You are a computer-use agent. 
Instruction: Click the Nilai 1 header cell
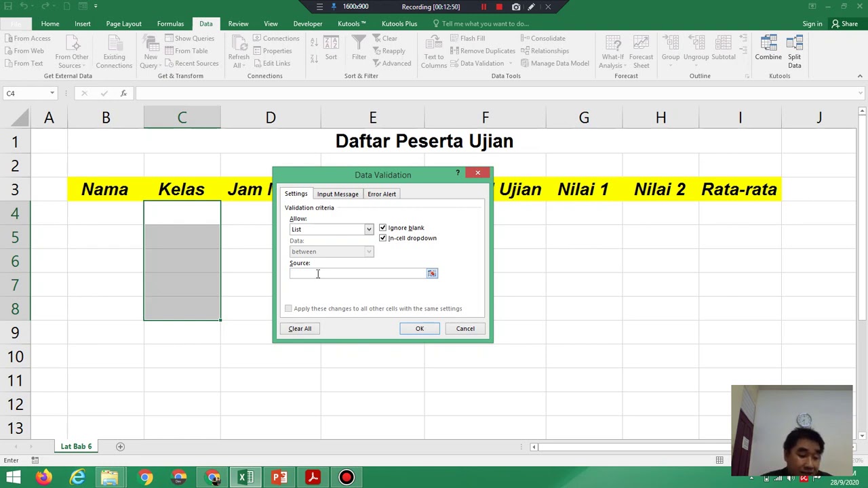coord(583,189)
